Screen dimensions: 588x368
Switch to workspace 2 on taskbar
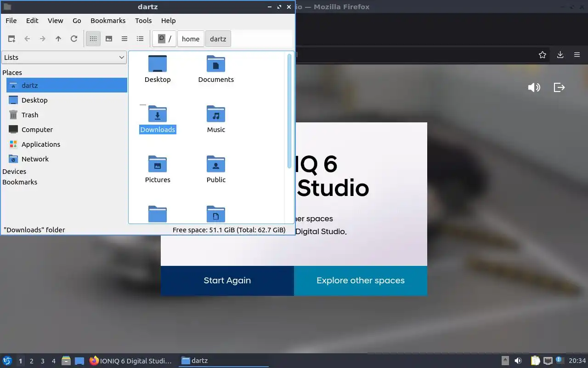click(31, 361)
